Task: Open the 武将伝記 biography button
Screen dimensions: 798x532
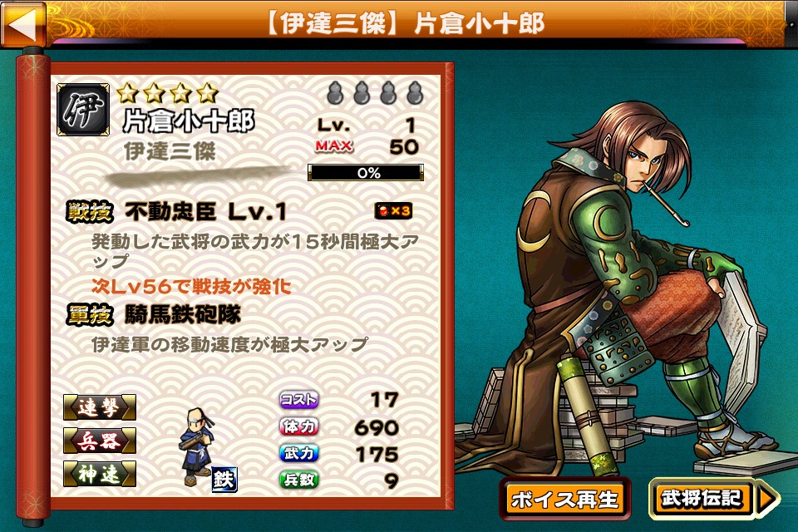Action: pos(702,499)
